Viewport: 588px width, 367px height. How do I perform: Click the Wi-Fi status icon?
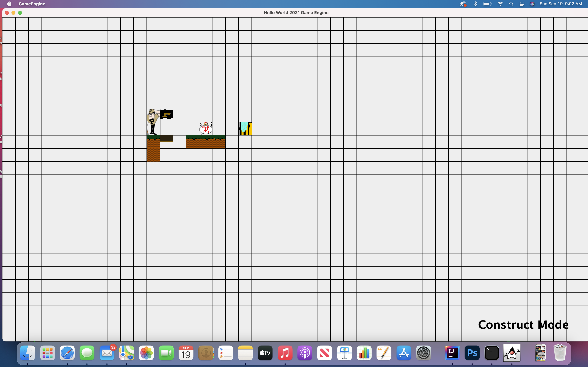pos(500,4)
